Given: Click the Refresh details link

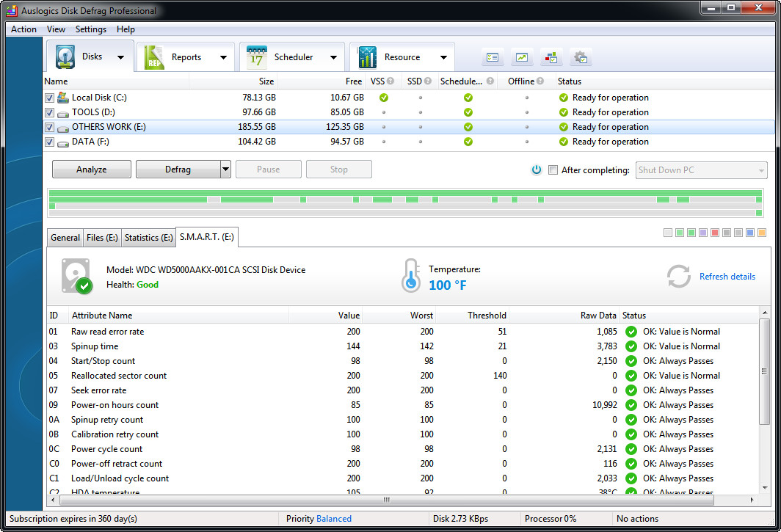Looking at the screenshot, I should click(727, 277).
